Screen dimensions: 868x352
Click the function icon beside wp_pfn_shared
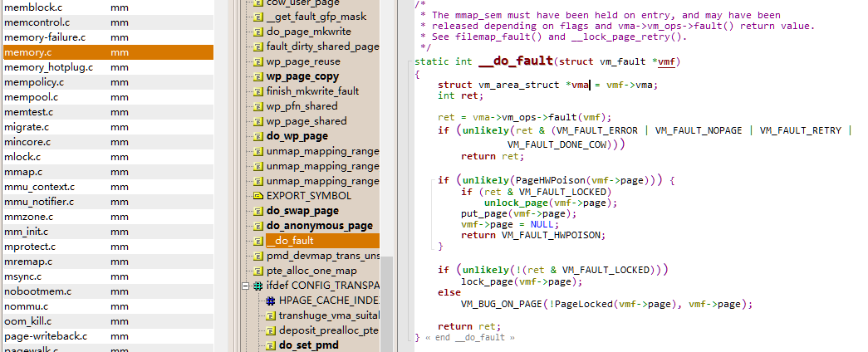[258, 106]
